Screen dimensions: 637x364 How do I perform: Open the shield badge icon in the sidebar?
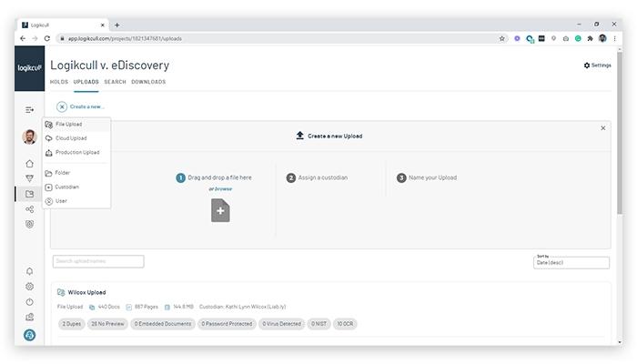point(29,224)
